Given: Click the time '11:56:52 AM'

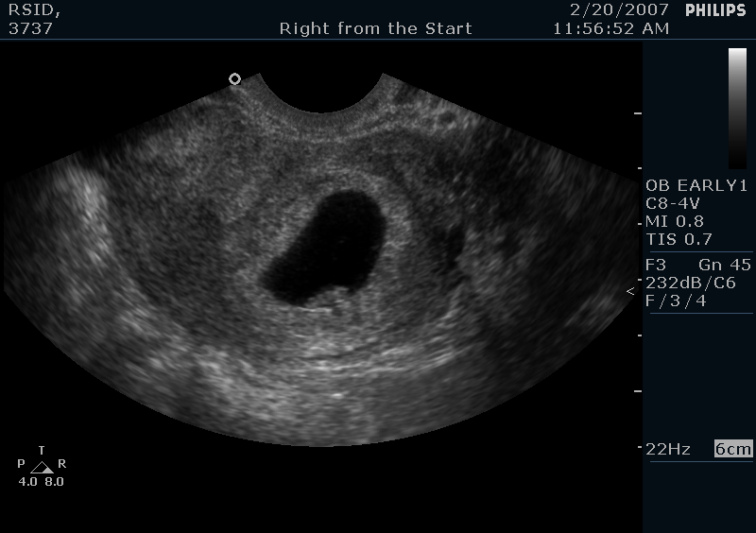Looking at the screenshot, I should tap(610, 28).
